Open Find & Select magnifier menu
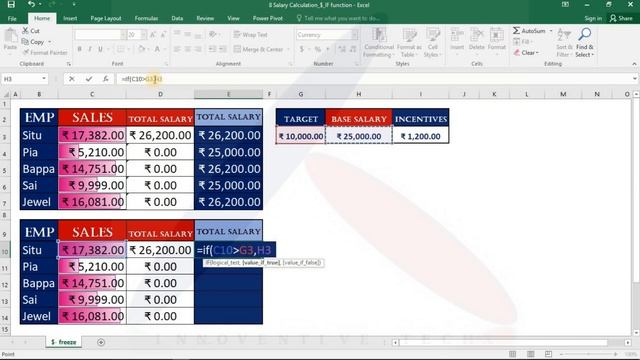Image resolution: width=640 pixels, height=360 pixels. (585, 42)
